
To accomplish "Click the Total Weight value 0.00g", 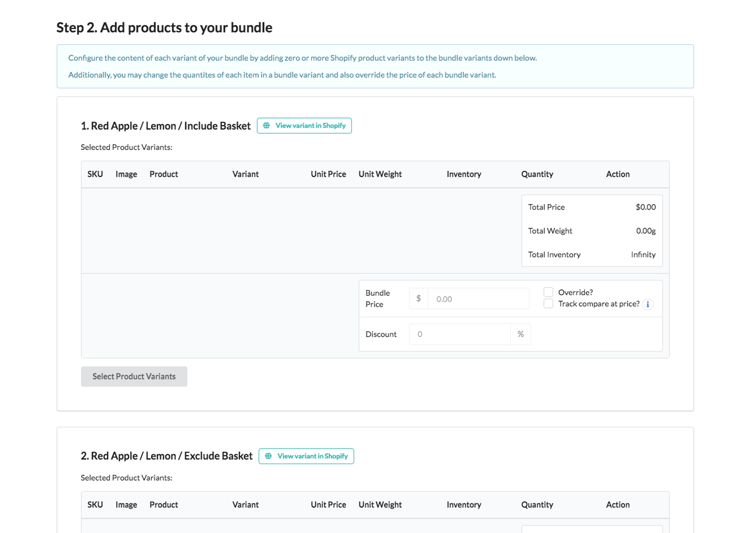I will (x=646, y=231).
